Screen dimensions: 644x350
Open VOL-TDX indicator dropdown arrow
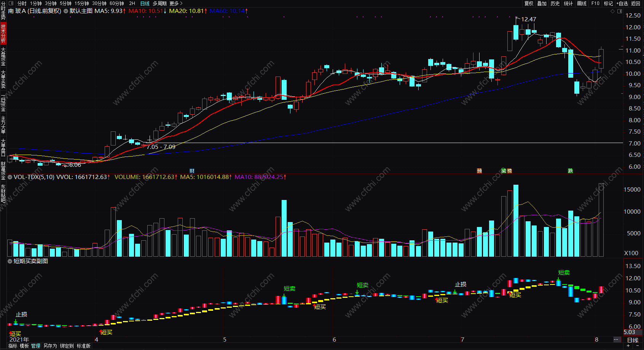pos(10,177)
